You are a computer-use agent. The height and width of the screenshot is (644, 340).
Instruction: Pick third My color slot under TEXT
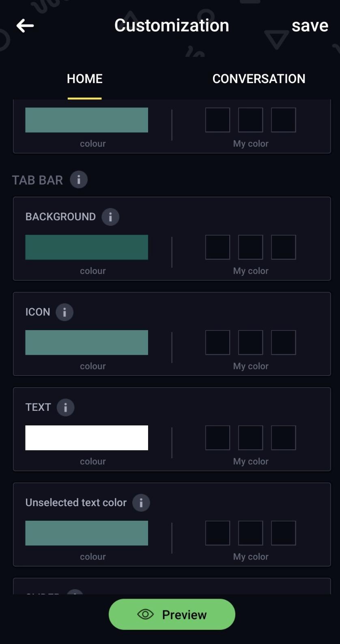(283, 438)
